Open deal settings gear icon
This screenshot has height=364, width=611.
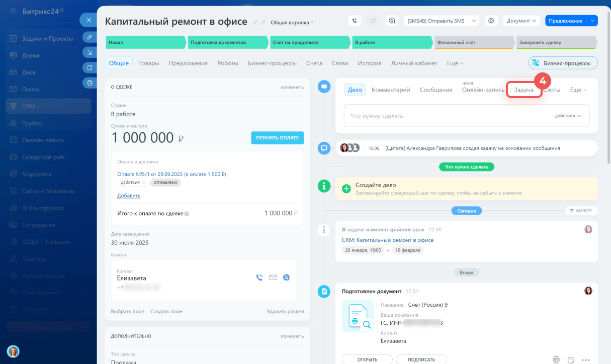[x=491, y=21]
